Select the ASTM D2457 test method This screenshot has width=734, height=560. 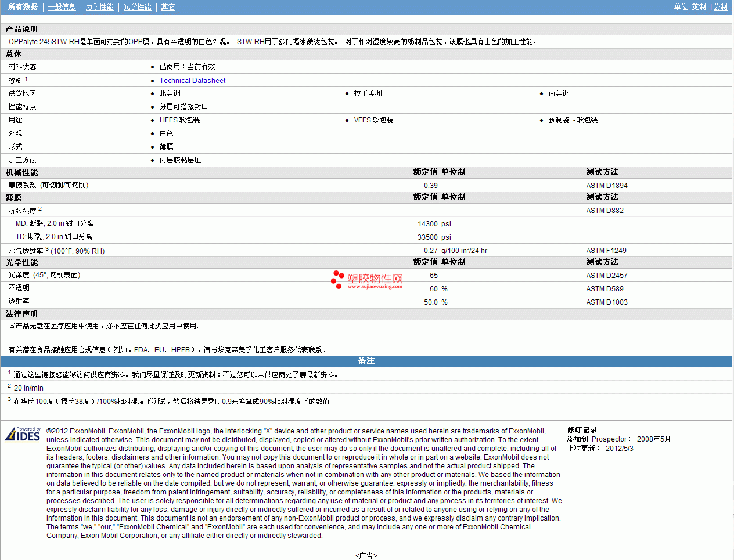pos(607,276)
